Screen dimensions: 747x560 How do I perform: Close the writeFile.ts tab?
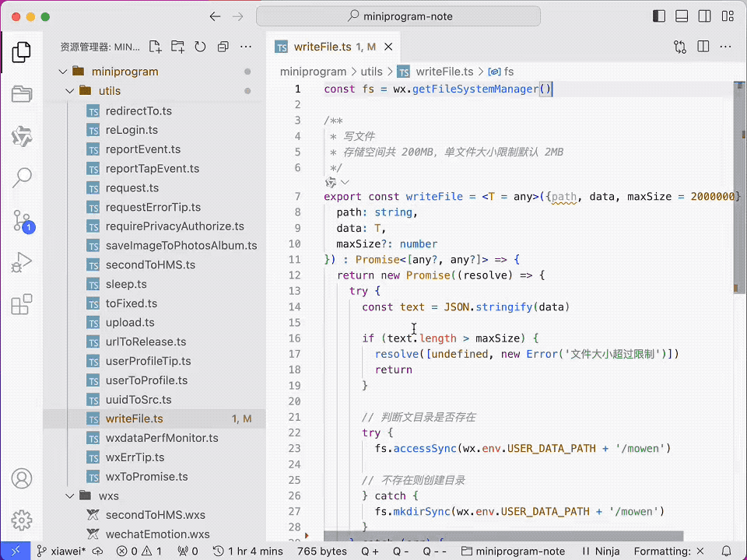point(389,47)
